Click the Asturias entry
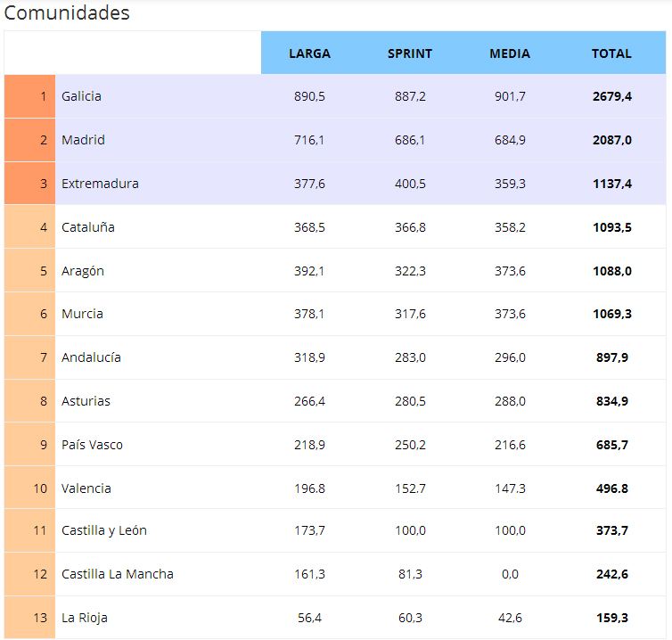672x640 pixels. point(86,401)
